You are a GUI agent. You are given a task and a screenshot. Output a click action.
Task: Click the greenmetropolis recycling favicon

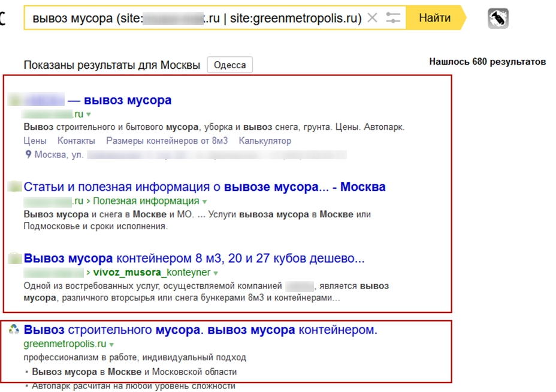tap(14, 330)
